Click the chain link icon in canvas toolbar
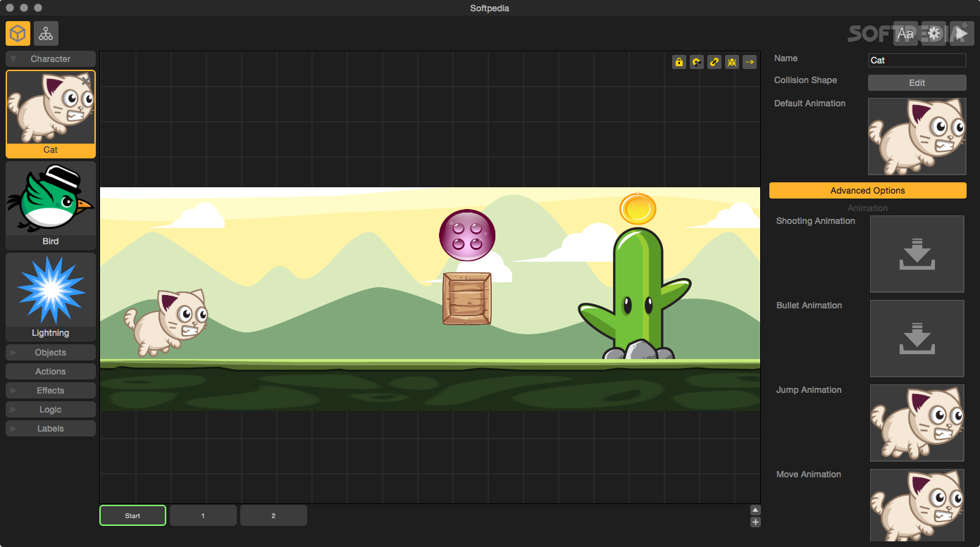Image resolution: width=980 pixels, height=547 pixels. click(x=714, y=62)
